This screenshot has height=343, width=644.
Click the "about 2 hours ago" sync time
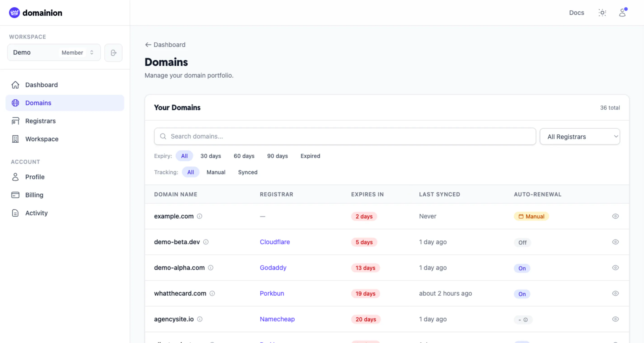(446, 293)
